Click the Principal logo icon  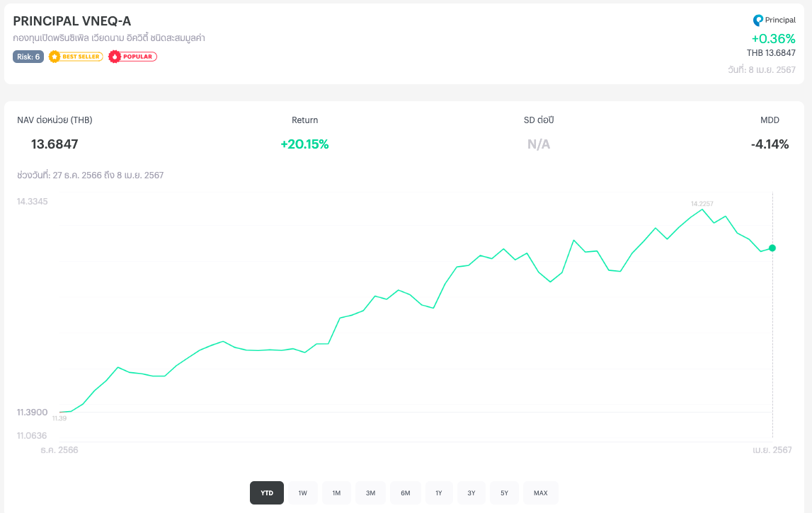click(757, 21)
